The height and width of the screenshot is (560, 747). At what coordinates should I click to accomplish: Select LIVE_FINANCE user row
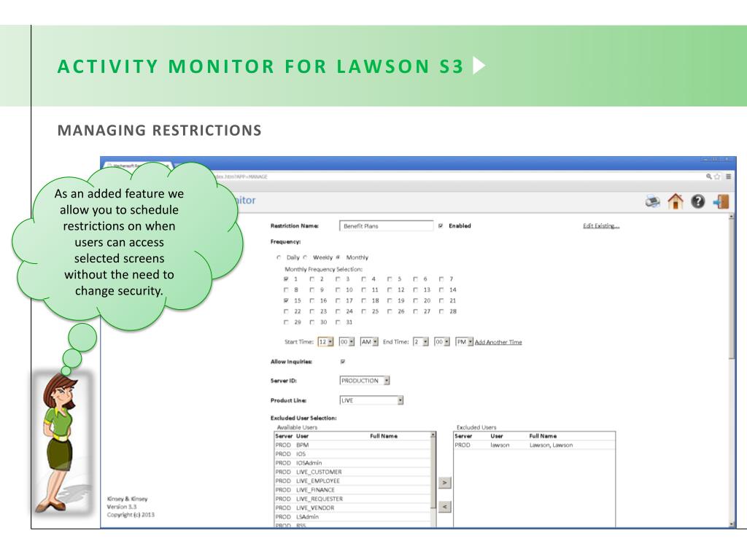(x=352, y=490)
